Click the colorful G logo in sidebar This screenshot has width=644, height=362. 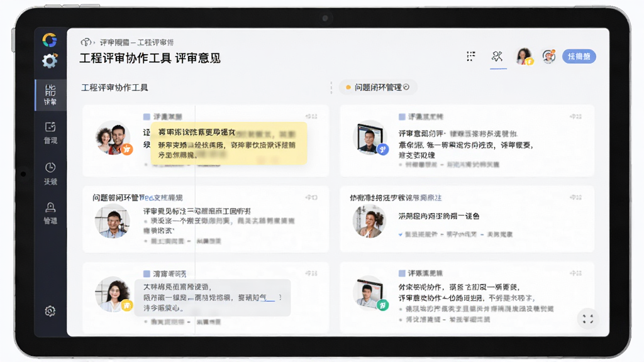pos(50,40)
